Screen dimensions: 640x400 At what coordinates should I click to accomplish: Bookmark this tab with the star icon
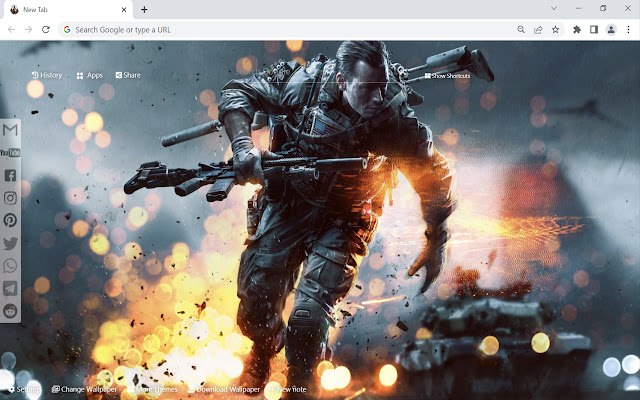click(x=556, y=29)
